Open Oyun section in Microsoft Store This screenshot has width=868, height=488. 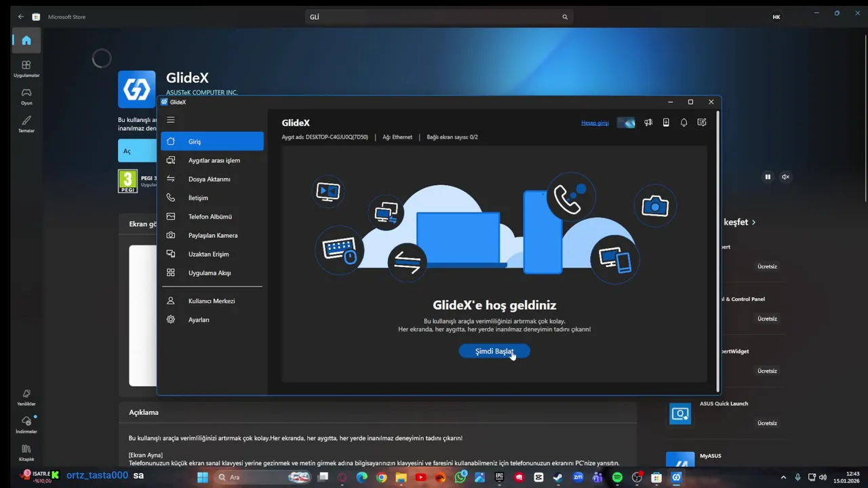click(x=26, y=96)
